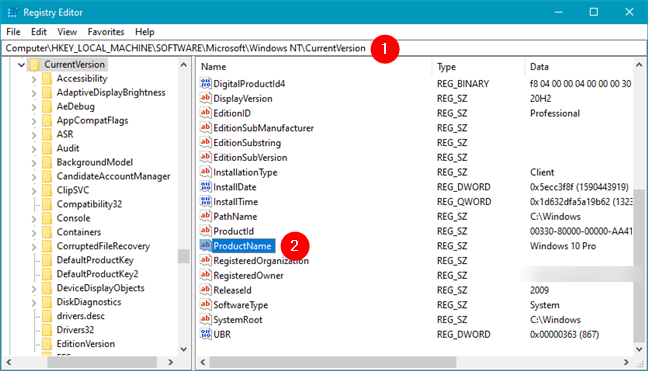The height and width of the screenshot is (371, 648).
Task: Click the DWORD icon beside InstallDate
Action: click(205, 187)
